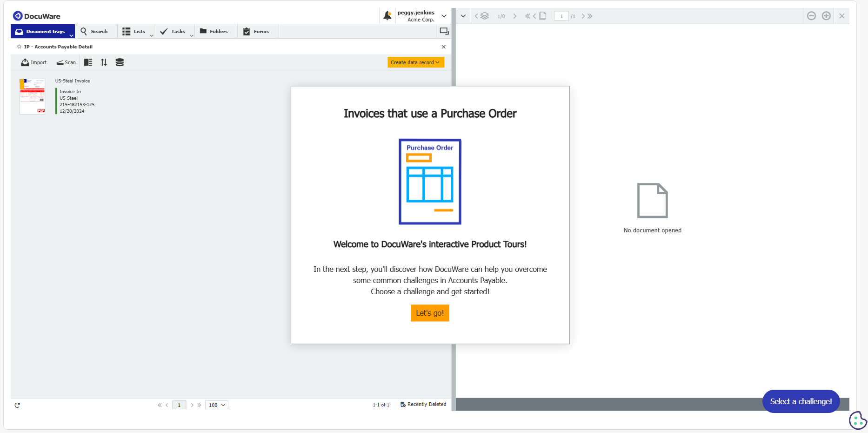The width and height of the screenshot is (868, 433).
Task: Go to next page of tray list
Action: coord(192,405)
